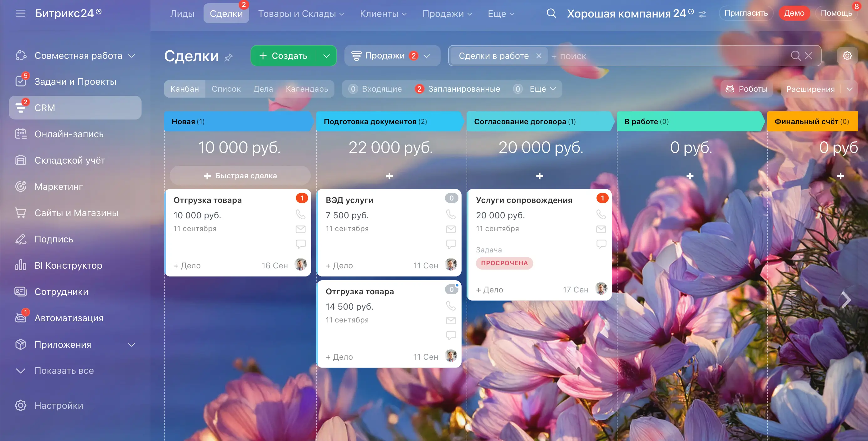Click the search magnifier icon in top bar
Screen dimensions: 868x441
[x=551, y=13]
